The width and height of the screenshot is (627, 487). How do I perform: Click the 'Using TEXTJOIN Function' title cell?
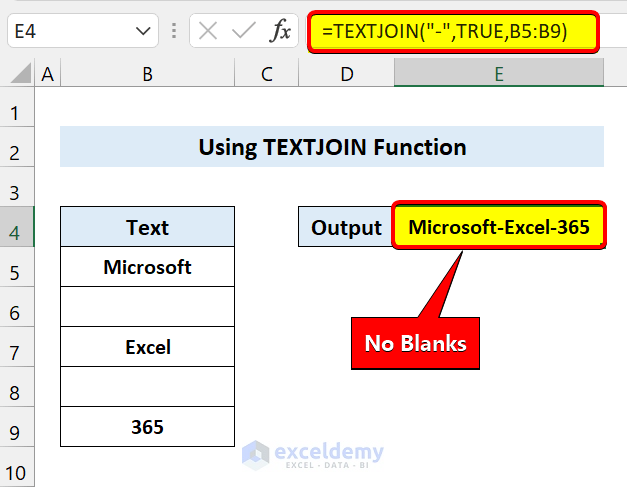pyautogui.click(x=332, y=147)
